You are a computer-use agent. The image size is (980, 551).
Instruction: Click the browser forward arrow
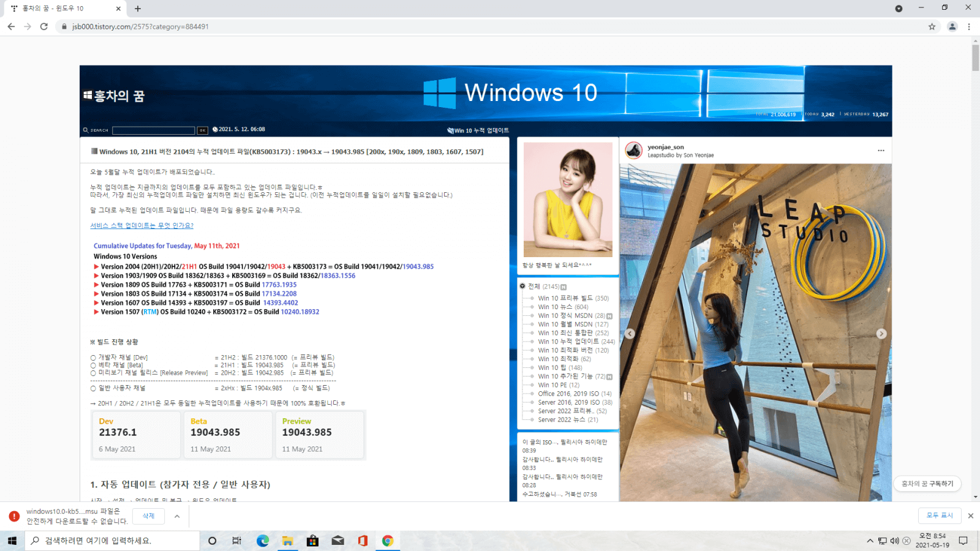(x=28, y=26)
